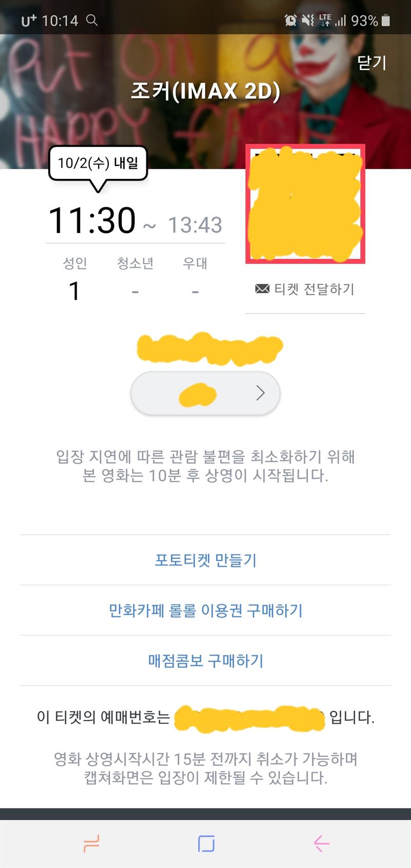Tap the battery indicator icon
Image resolution: width=411 pixels, height=868 pixels.
386,20
